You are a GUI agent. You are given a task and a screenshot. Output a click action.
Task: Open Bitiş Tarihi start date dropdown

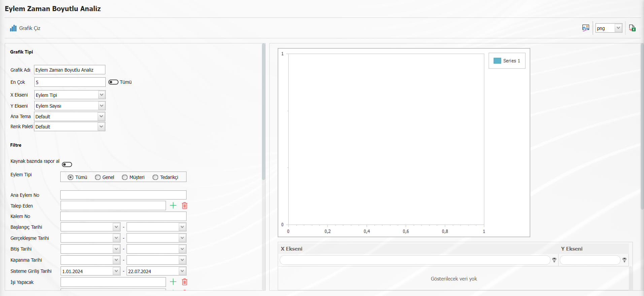tap(116, 249)
